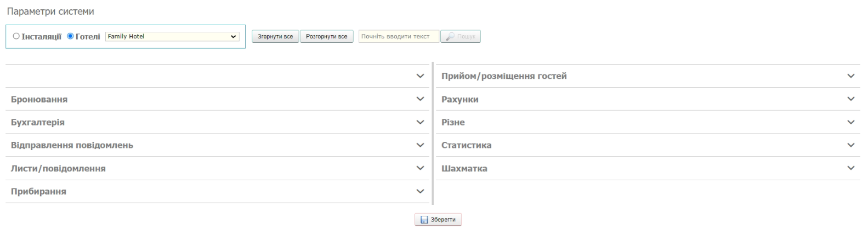Click the Розгорнути все button
This screenshot has height=246, width=868.
326,37
